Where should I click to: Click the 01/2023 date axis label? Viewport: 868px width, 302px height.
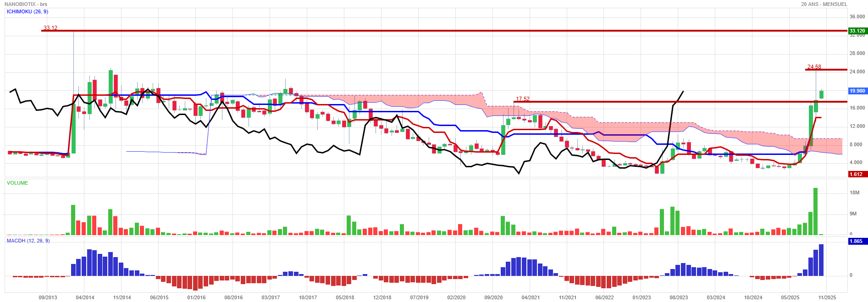641,297
